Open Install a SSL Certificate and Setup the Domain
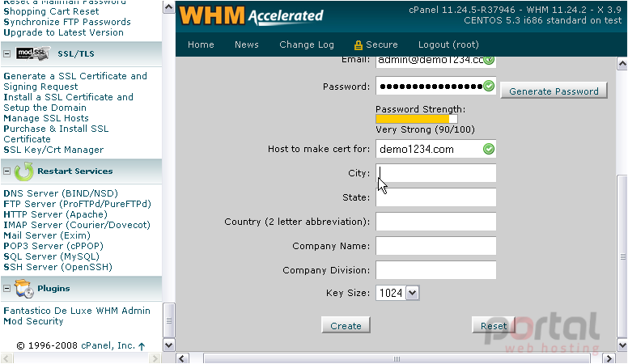This screenshot has width=628, height=364. coord(69,103)
